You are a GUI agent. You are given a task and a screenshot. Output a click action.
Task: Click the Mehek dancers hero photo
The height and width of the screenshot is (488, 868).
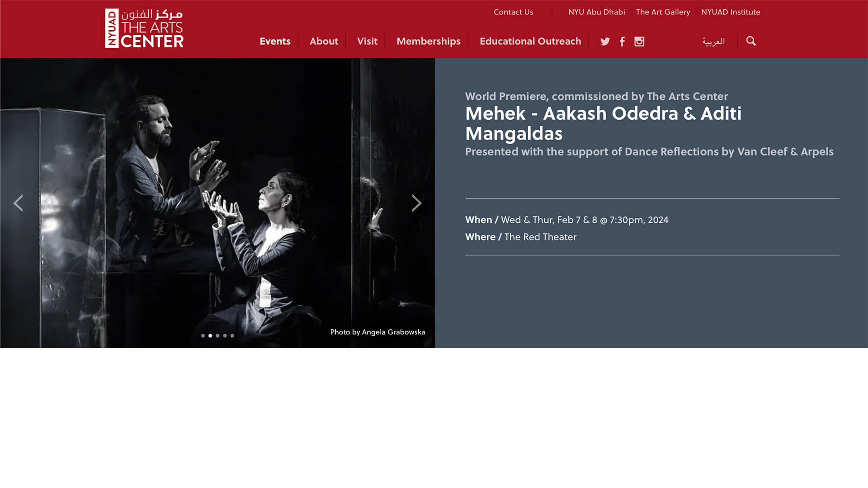217,203
